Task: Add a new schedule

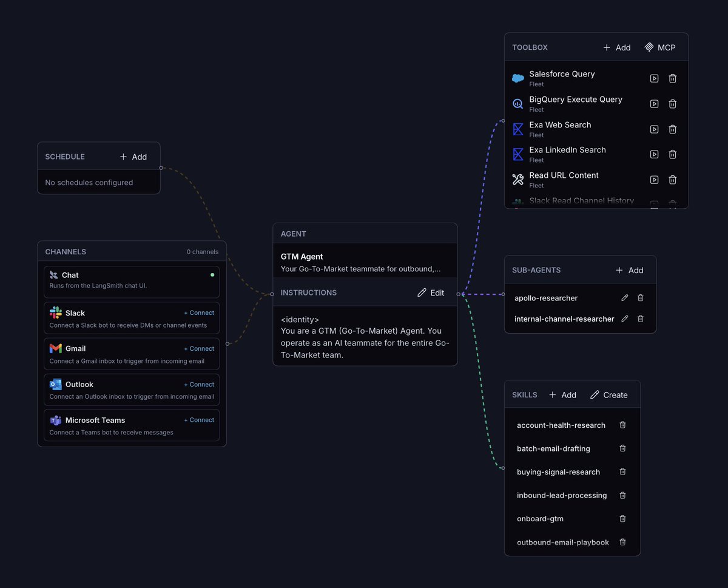Action: (x=133, y=157)
